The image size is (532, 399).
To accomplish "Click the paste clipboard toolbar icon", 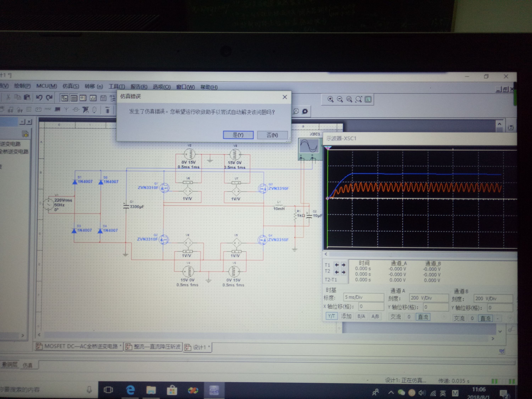I will (27, 97).
